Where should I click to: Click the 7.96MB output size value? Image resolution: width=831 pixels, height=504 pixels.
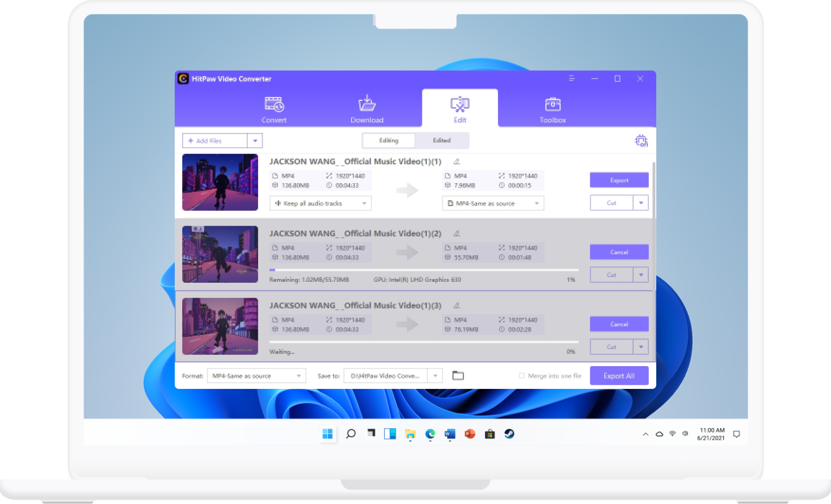[465, 186]
